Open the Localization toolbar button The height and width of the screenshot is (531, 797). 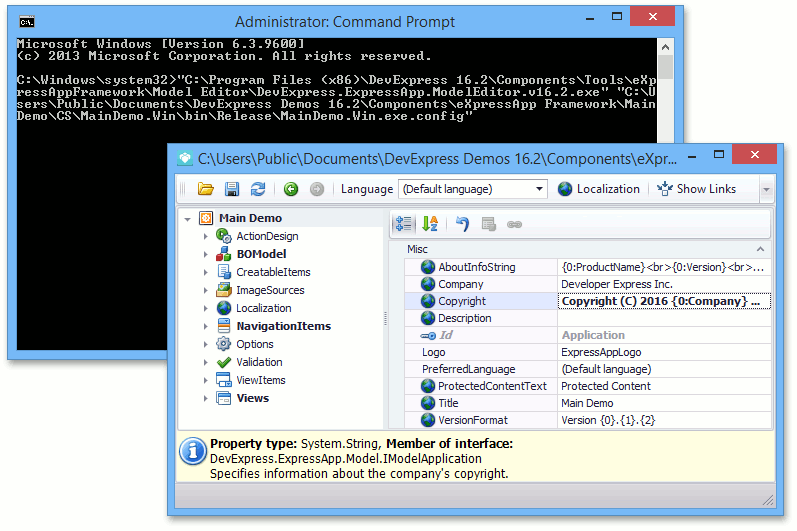click(598, 189)
